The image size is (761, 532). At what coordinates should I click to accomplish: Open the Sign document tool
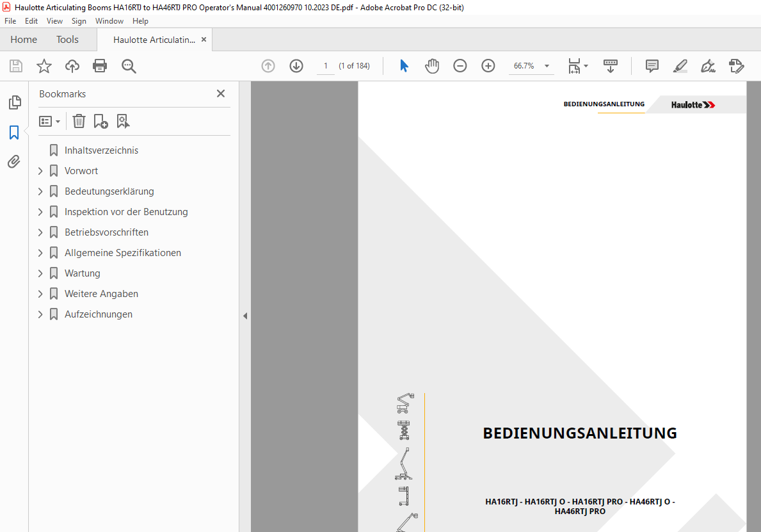[x=708, y=66]
